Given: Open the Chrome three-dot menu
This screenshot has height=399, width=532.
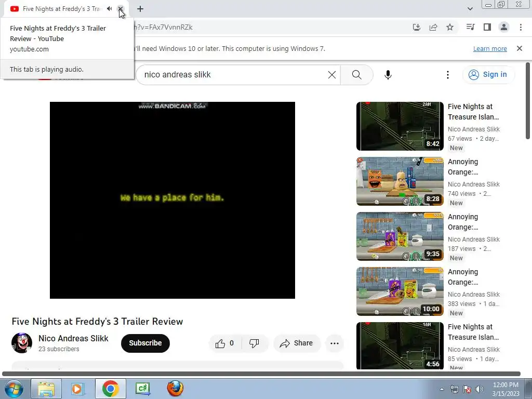Looking at the screenshot, I should tap(521, 27).
